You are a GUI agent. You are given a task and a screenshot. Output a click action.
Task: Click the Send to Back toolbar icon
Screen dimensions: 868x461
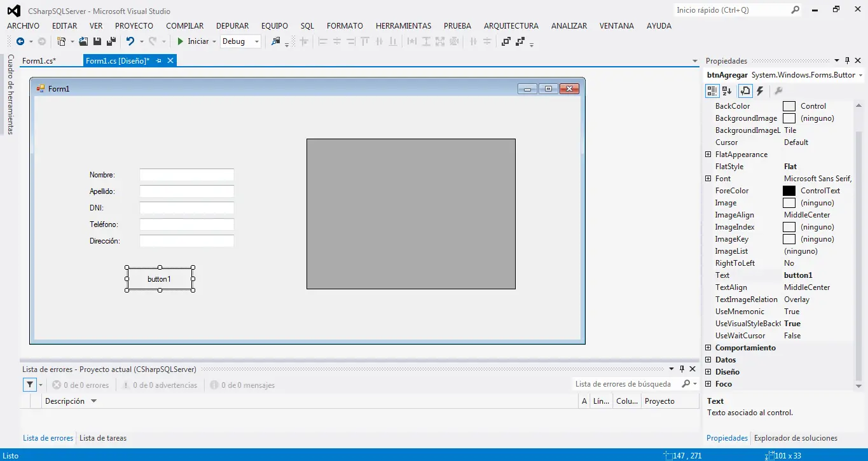pos(520,41)
